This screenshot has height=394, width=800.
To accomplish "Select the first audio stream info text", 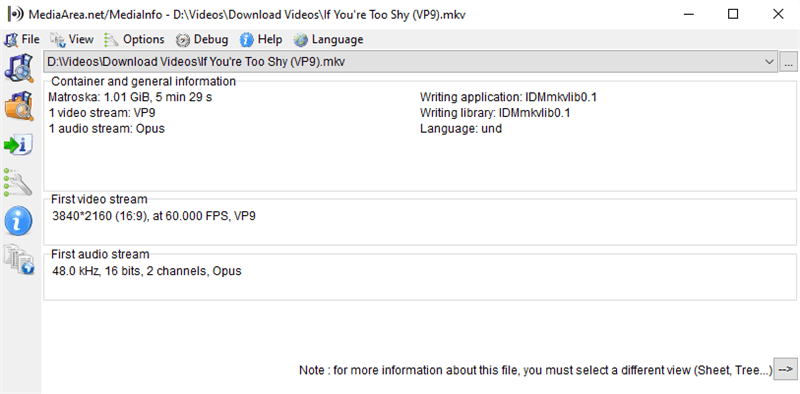I will 147,271.
